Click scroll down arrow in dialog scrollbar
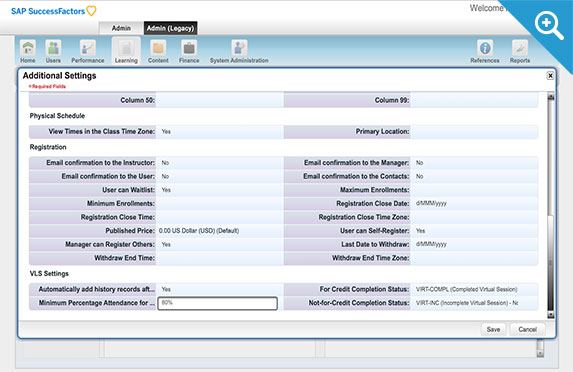This screenshot has height=372, width=573. coord(551,315)
